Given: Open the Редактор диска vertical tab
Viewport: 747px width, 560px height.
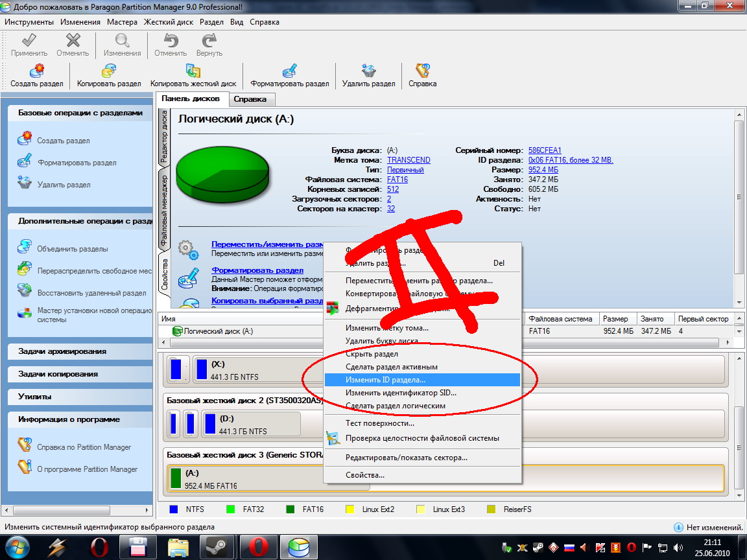Looking at the screenshot, I should click(164, 136).
